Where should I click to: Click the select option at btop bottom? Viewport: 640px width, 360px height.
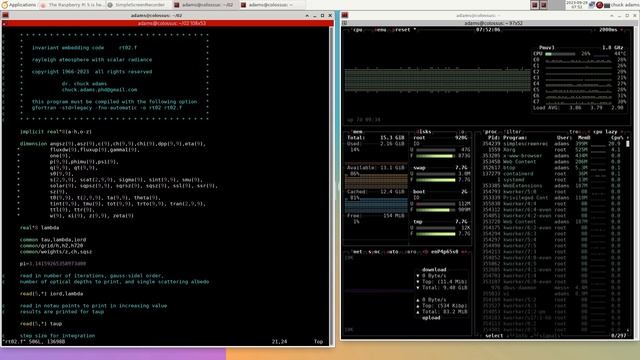494,336
